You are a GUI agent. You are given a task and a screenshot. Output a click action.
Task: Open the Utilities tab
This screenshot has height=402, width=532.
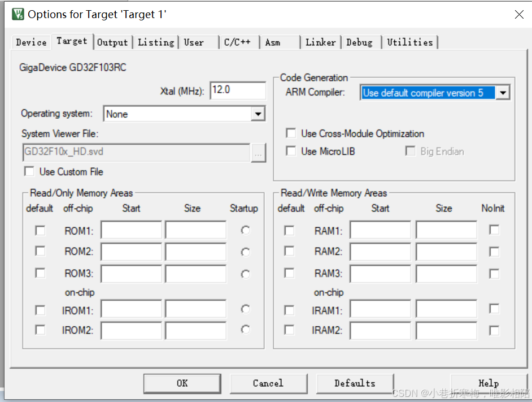pyautogui.click(x=411, y=42)
